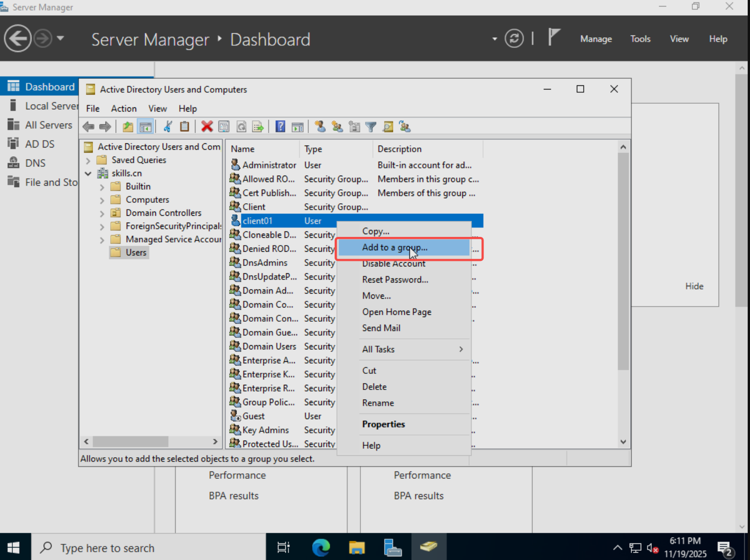The height and width of the screenshot is (560, 750).
Task: Select DNS in Server Manager sidebar
Action: [x=40, y=163]
